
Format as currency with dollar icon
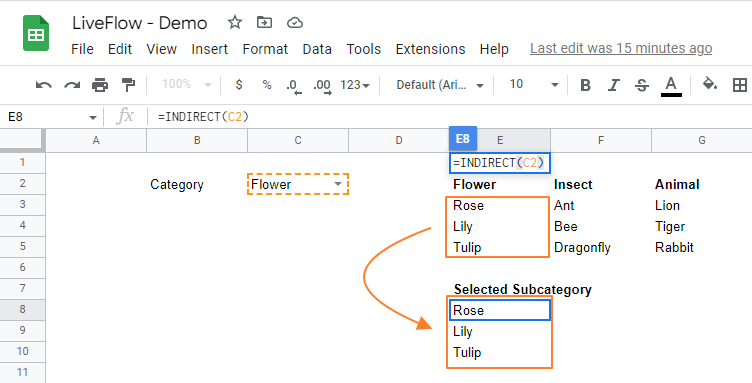(x=239, y=85)
